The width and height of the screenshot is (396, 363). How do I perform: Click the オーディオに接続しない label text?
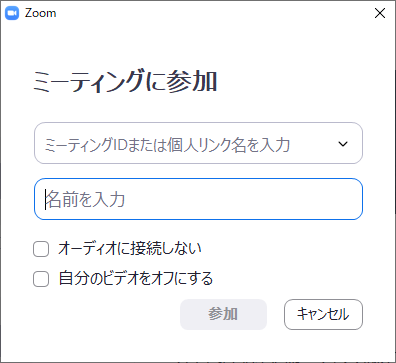coord(130,249)
